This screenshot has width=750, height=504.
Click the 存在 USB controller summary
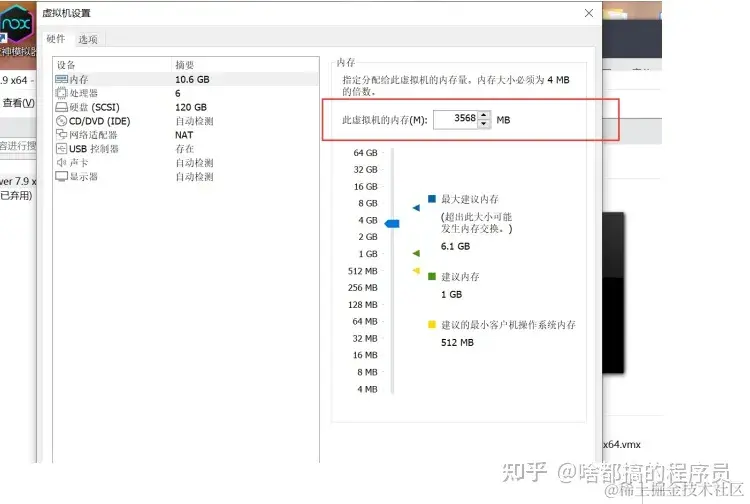click(185, 149)
